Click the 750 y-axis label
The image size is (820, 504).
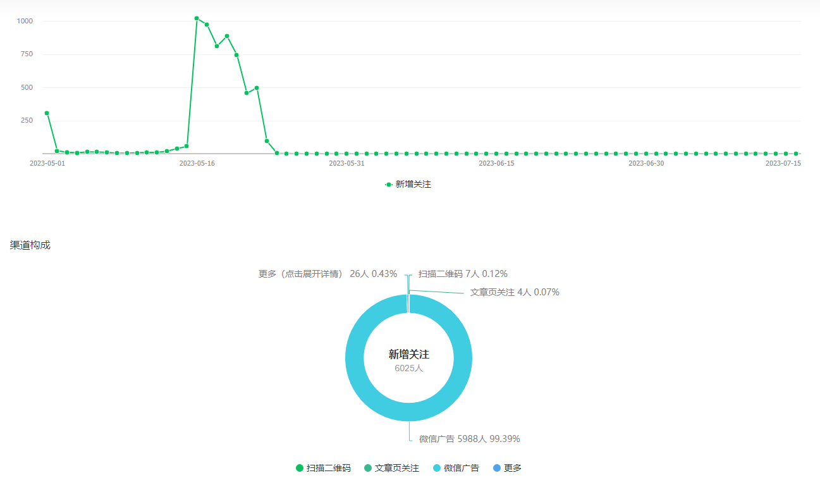(x=27, y=54)
